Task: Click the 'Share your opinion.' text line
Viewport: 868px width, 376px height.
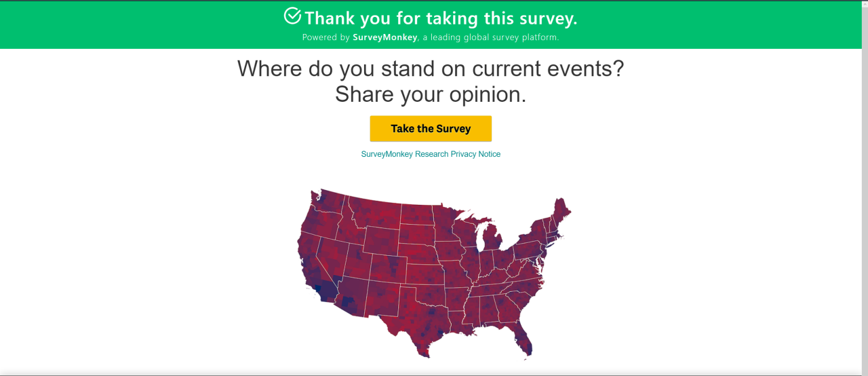Action: coord(431,94)
